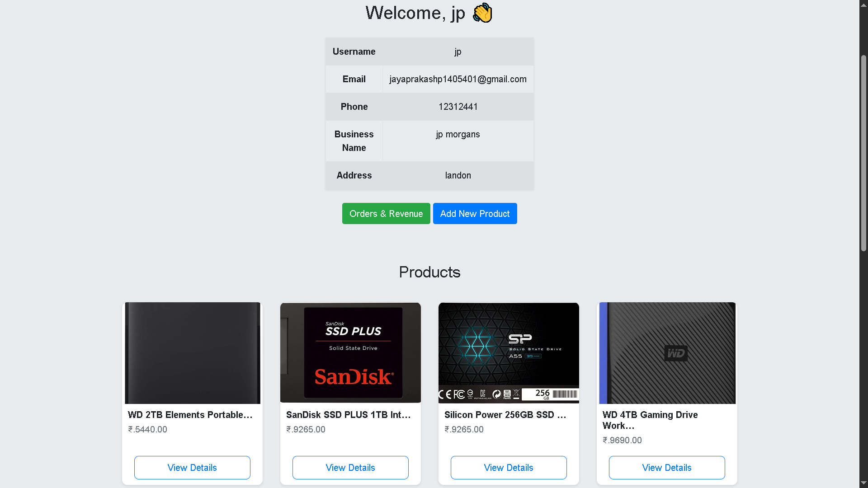868x488 pixels.
Task: Click the product title WD 2TB Elements Portable
Action: (x=190, y=415)
